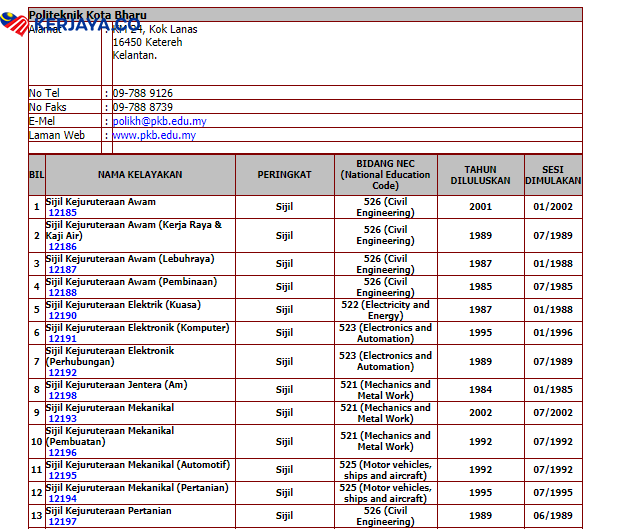Select text Sijil Kejuruteraan Mekanikal (Automotif)

pyautogui.click(x=138, y=465)
